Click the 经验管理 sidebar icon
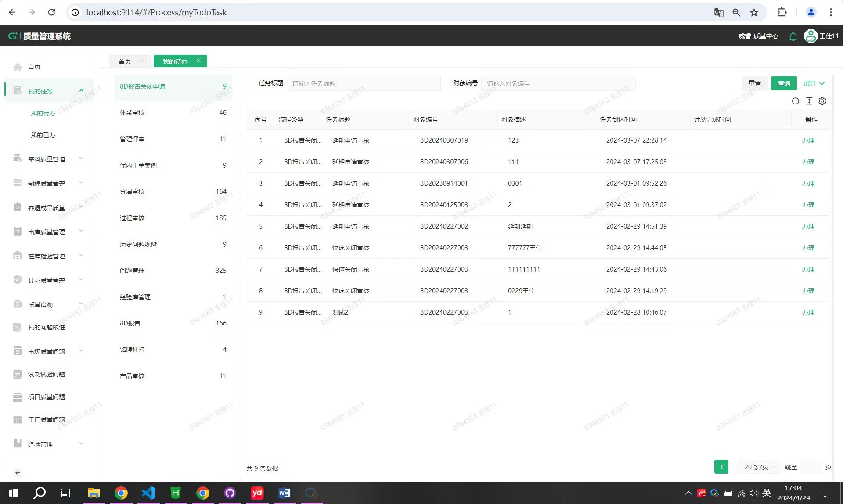 [18, 443]
